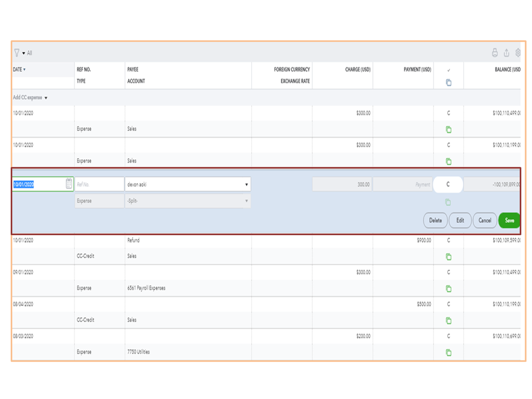Viewport: 532px width, 399px height.
Task: Open the All filter dropdown arrow
Action: coord(24,53)
